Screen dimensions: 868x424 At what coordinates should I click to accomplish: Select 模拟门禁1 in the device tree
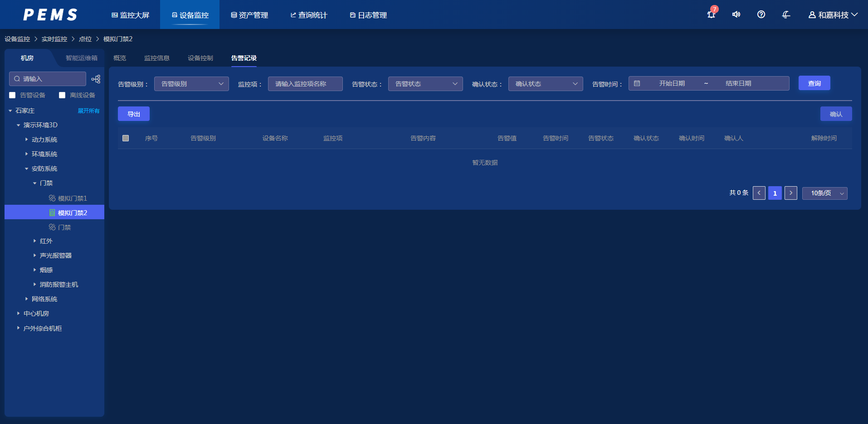[72, 198]
